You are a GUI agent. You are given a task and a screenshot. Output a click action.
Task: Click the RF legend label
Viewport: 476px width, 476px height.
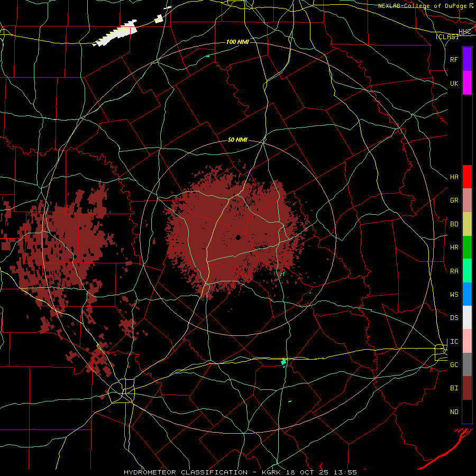(454, 59)
